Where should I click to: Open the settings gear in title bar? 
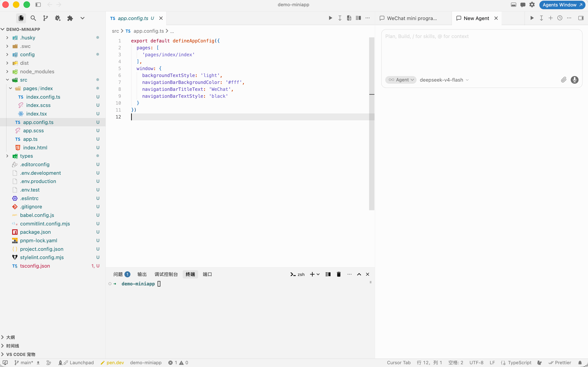(532, 5)
